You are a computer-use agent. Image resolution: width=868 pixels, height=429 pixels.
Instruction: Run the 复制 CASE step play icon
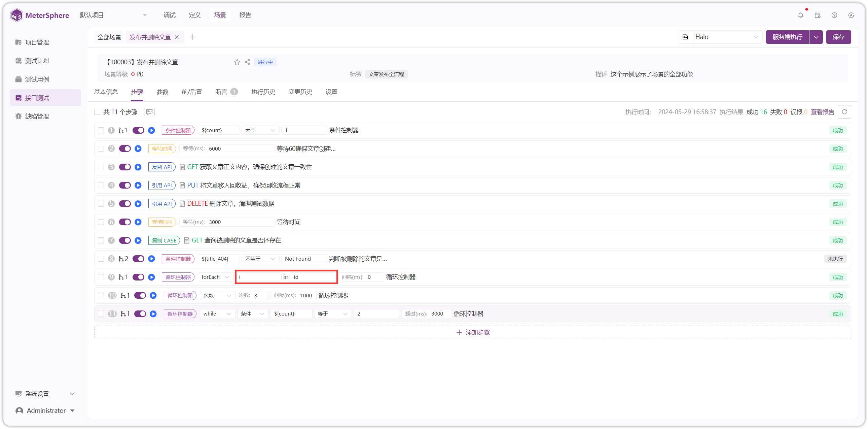[138, 240]
